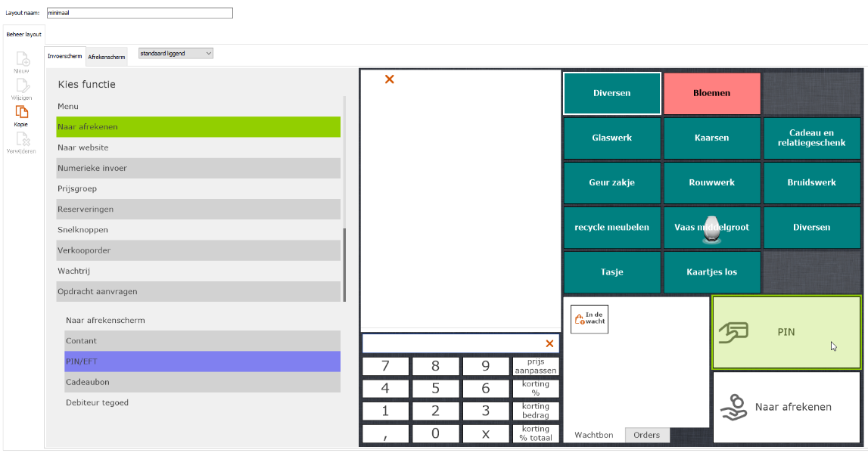
Task: Click the Kopie copy icon
Action: (21, 113)
